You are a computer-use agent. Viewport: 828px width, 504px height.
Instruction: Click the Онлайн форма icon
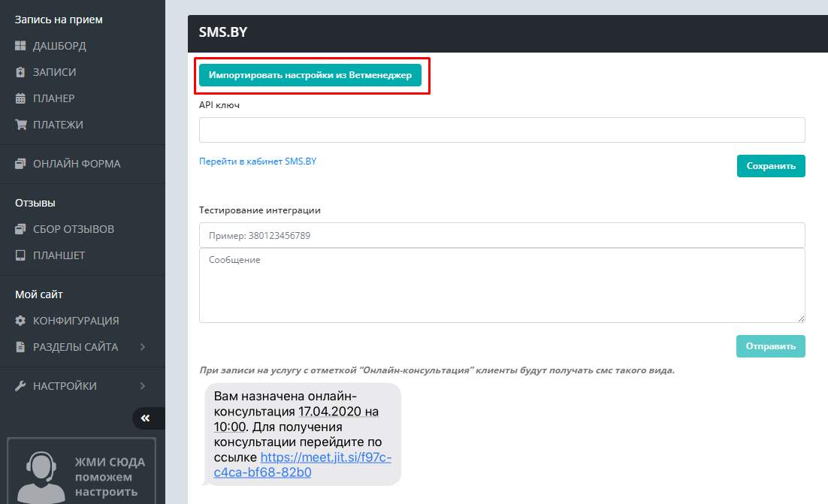coord(20,164)
